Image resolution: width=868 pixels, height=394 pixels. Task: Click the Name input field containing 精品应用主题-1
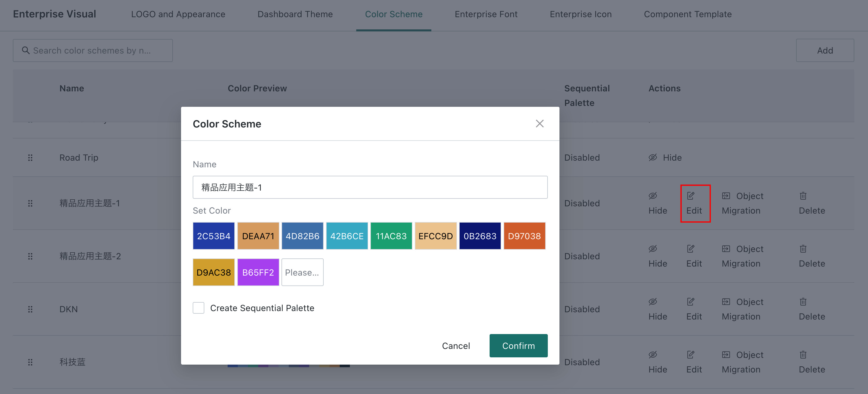[370, 187]
